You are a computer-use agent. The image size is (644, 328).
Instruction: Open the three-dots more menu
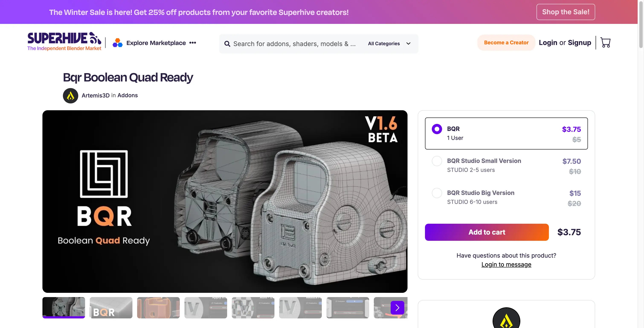tap(193, 43)
